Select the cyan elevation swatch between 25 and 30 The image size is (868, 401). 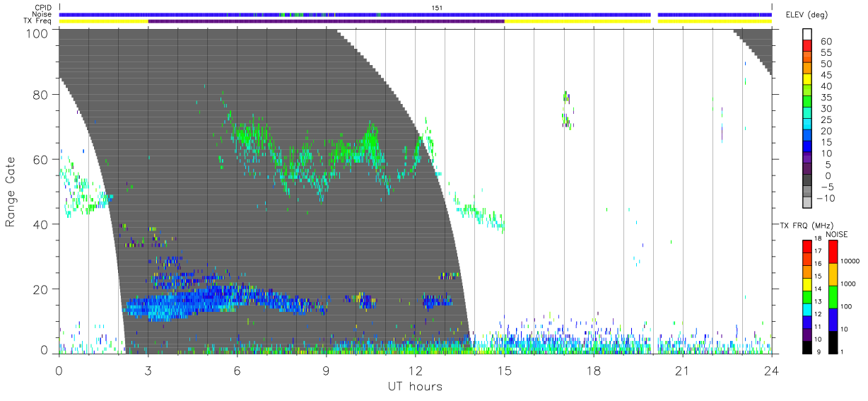tap(807, 112)
